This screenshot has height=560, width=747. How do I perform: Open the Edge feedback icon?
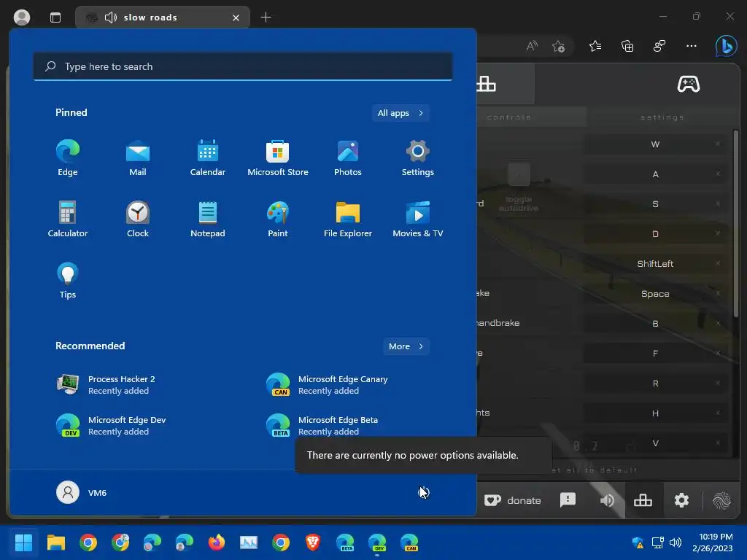point(659,46)
